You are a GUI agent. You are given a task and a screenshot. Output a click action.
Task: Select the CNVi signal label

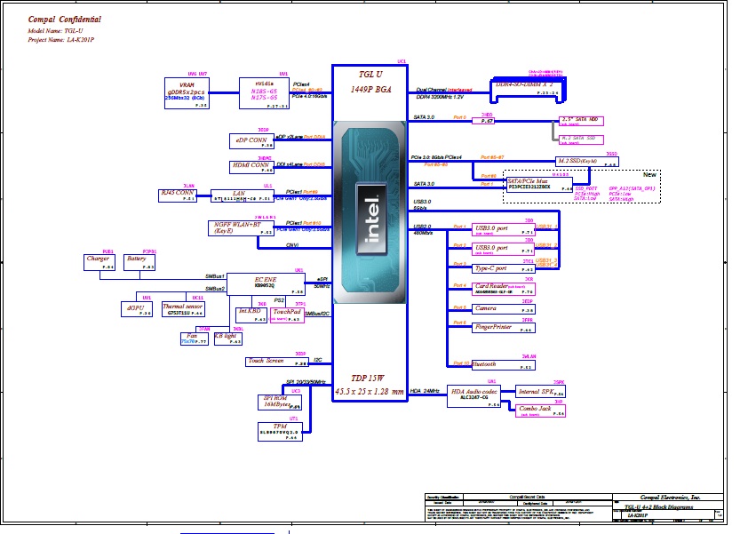click(292, 245)
